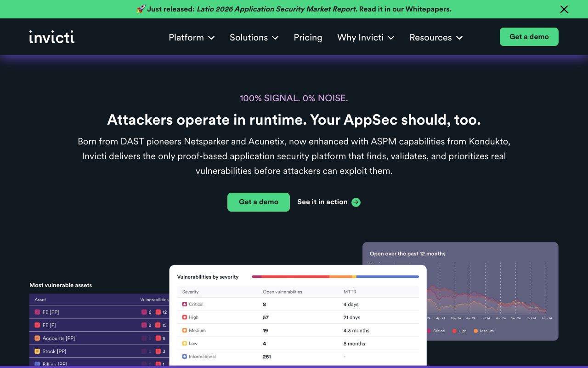
Task: Click the Medium legend dot under the chart
Action: (x=476, y=331)
